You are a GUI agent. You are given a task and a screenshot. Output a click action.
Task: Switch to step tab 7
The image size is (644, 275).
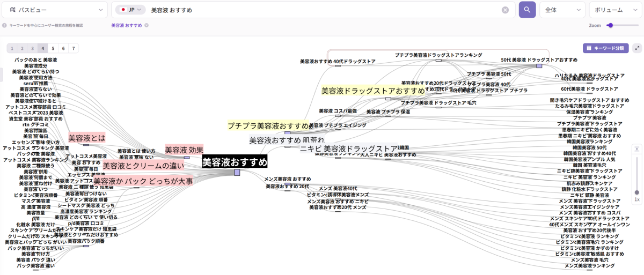[x=74, y=48]
